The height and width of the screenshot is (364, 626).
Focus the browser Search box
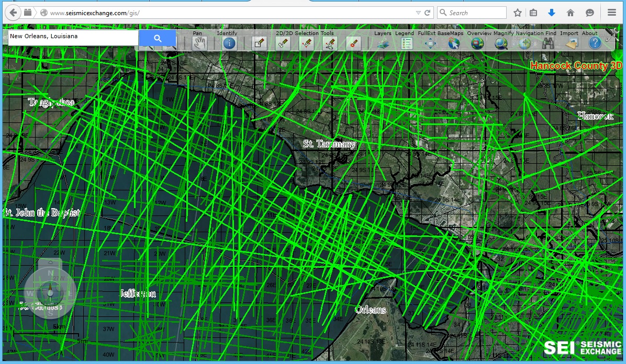472,13
